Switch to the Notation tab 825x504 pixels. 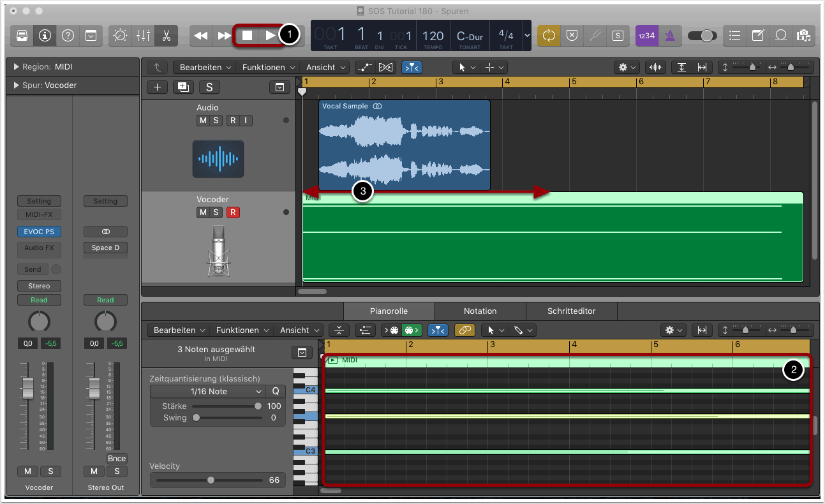(x=480, y=311)
